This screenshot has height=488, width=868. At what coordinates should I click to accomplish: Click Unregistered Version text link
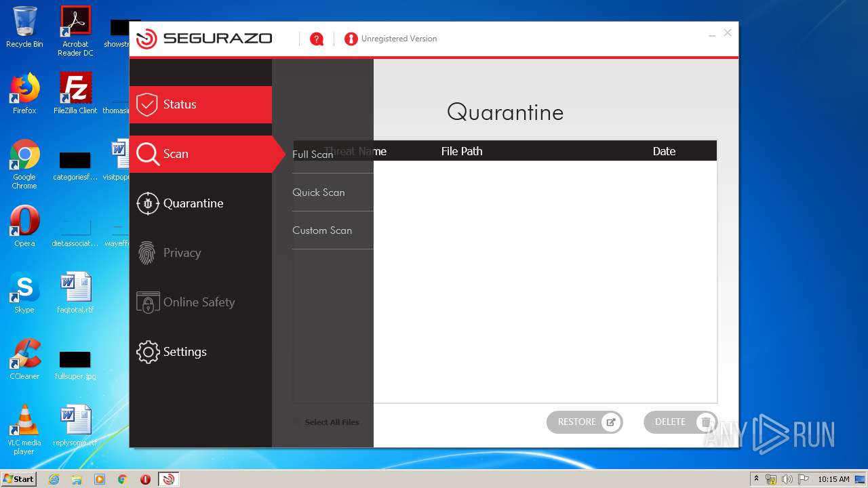click(399, 39)
